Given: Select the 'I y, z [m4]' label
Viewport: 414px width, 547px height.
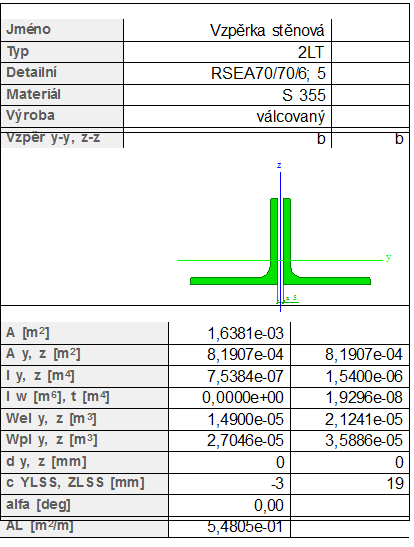Looking at the screenshot, I should pos(40,376).
